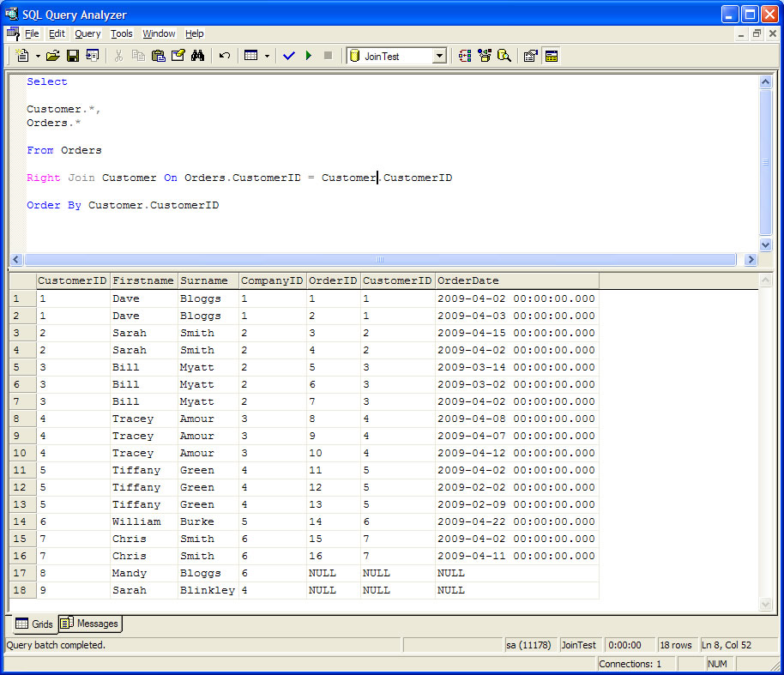Screen dimensions: 784x675
Task: Expand the Execute Mode dropdown arrow
Action: tap(267, 56)
